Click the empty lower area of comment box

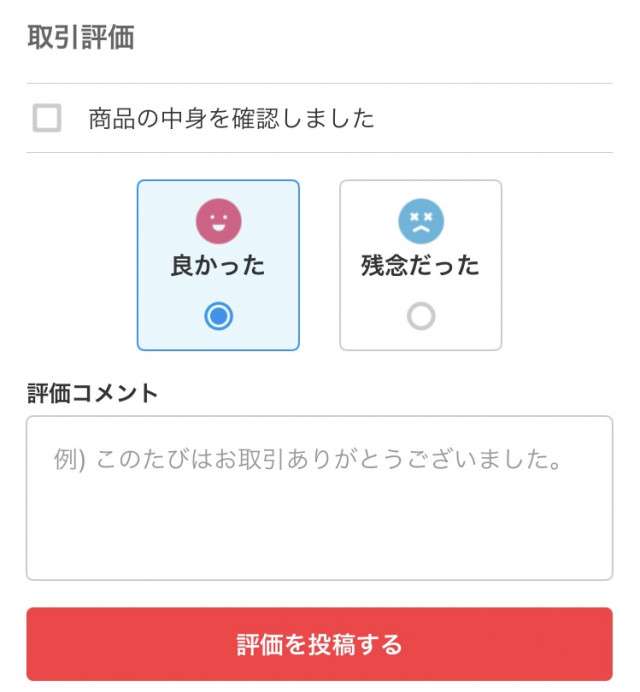pyautogui.click(x=320, y=530)
